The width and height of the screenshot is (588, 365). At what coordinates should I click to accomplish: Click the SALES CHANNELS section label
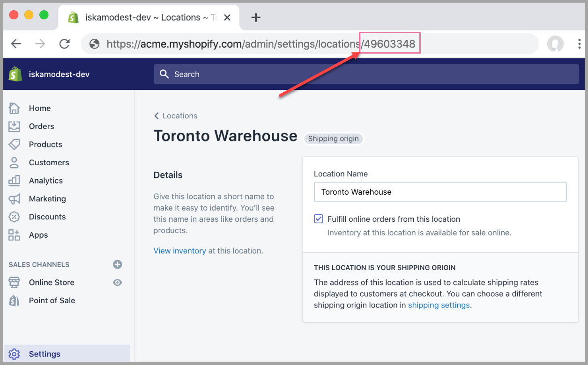coord(39,264)
